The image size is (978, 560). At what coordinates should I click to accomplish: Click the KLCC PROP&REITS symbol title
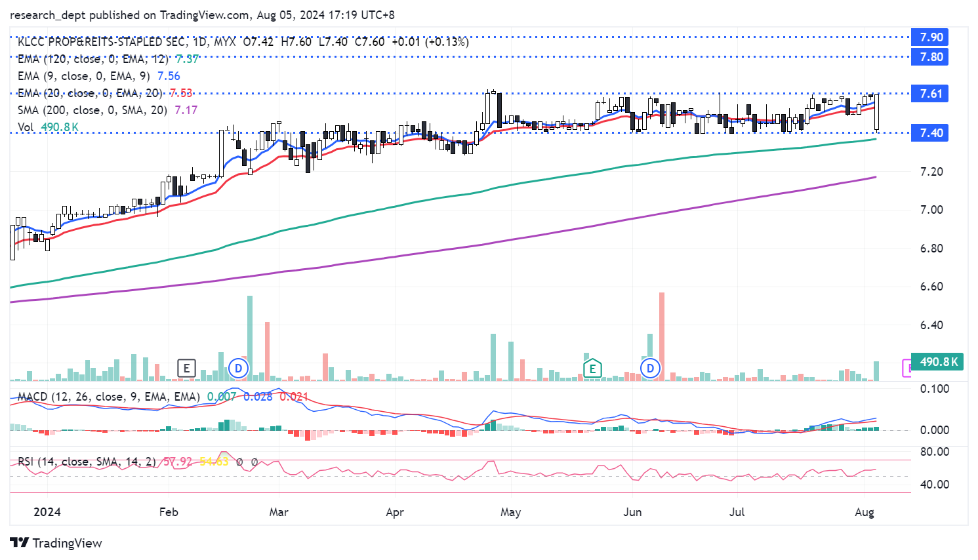pyautogui.click(x=102, y=42)
